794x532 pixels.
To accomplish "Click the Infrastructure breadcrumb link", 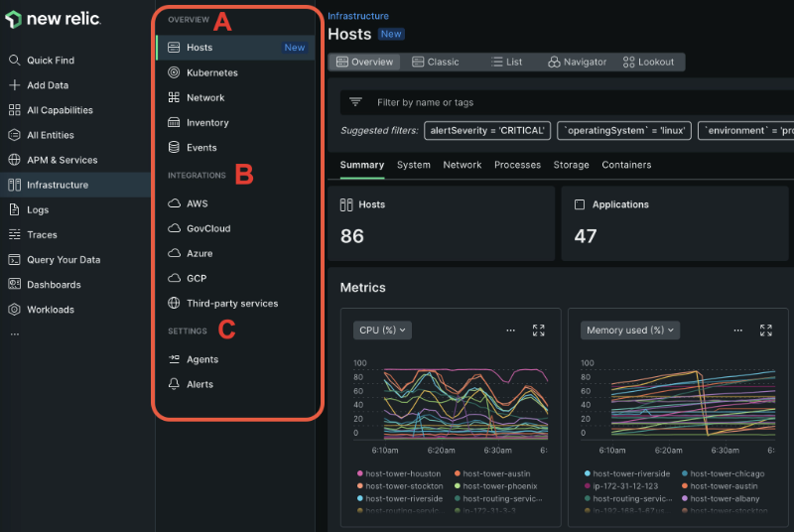I will (x=358, y=16).
